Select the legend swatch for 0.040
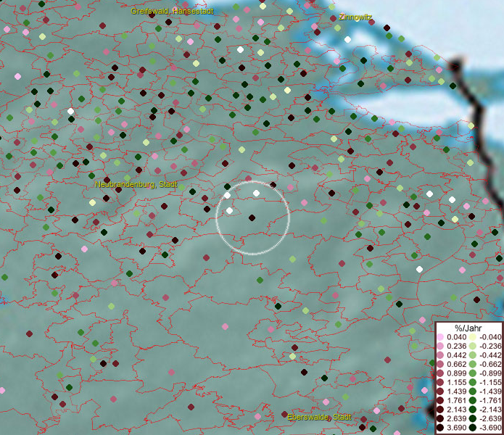 440,337
